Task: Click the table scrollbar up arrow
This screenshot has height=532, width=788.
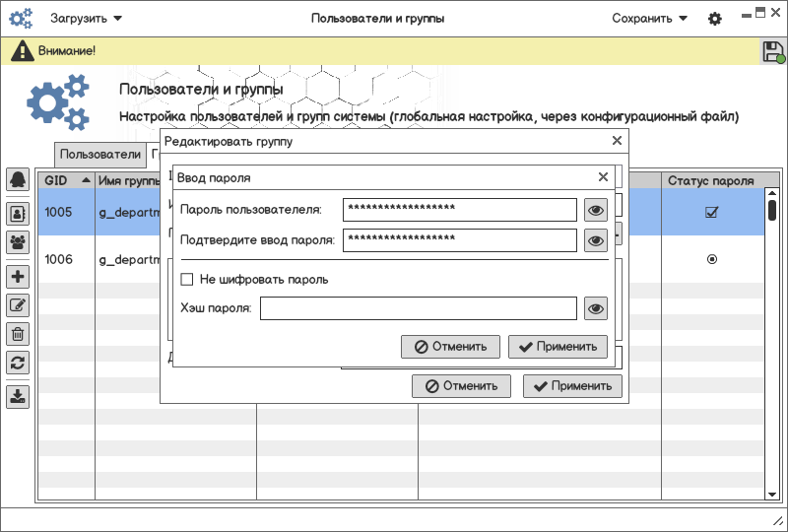Action: click(772, 194)
